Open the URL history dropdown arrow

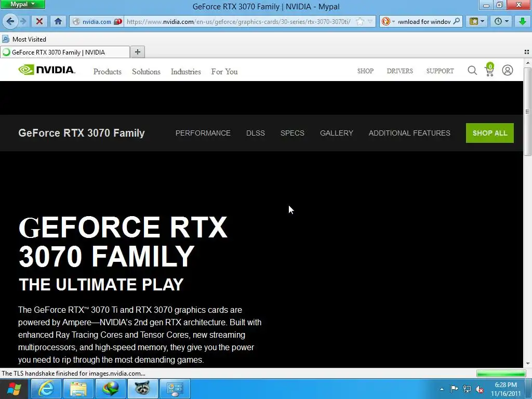370,21
